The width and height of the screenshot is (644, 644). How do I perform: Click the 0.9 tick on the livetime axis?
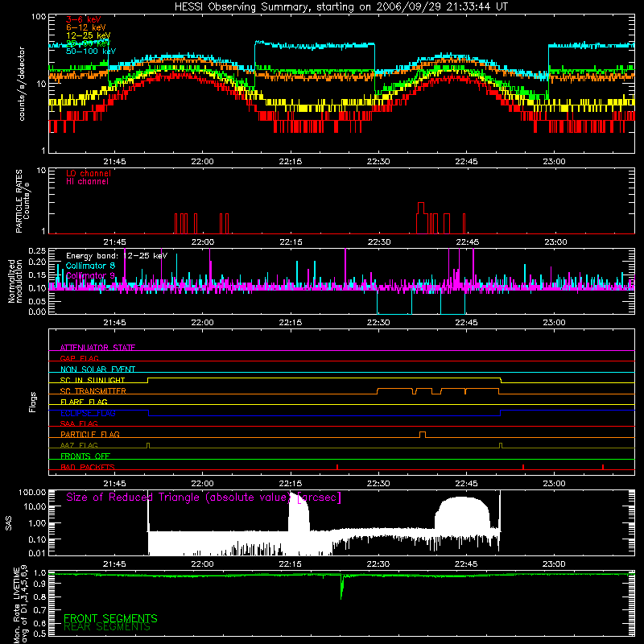point(39,584)
